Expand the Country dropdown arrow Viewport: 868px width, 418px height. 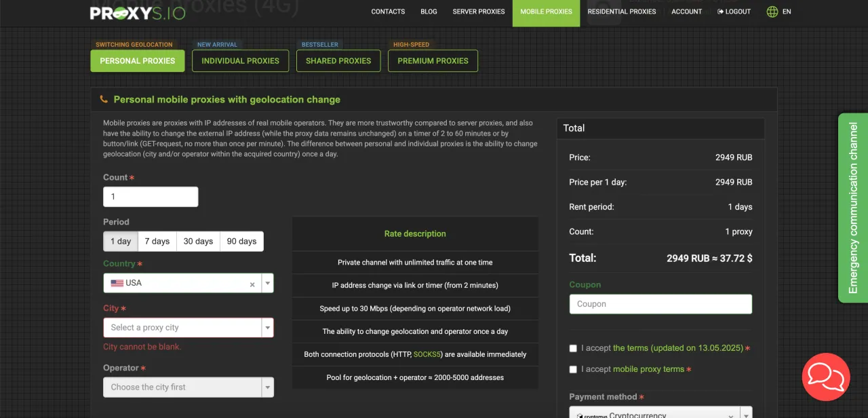[x=268, y=284]
